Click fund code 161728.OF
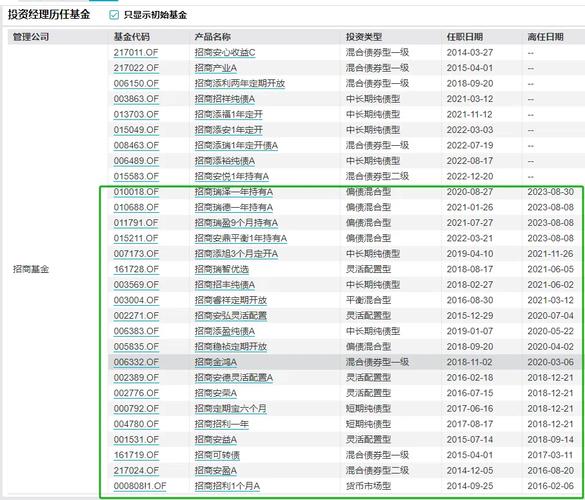Image resolution: width=585 pixels, height=500 pixels. [x=136, y=269]
